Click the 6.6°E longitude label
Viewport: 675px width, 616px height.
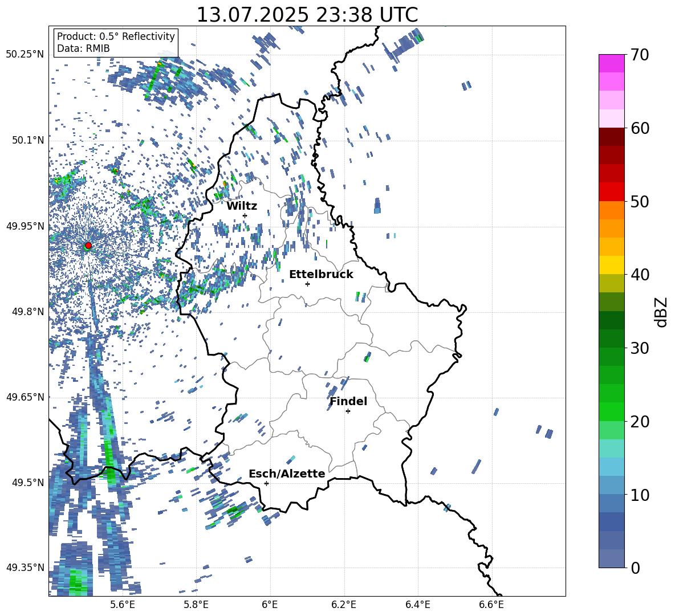(491, 605)
